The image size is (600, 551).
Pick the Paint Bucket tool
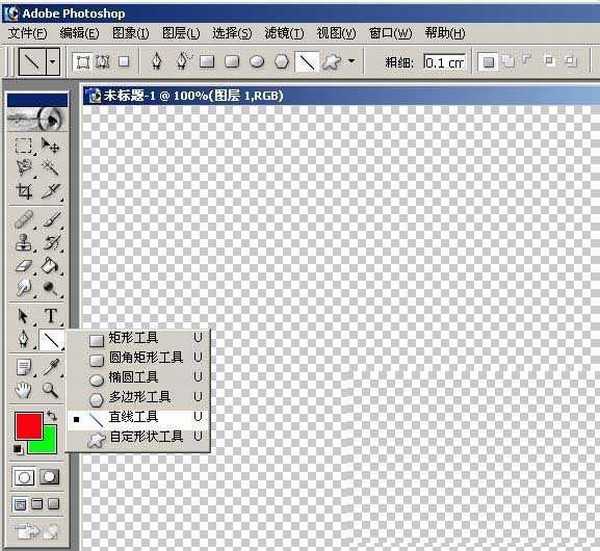[x=51, y=265]
